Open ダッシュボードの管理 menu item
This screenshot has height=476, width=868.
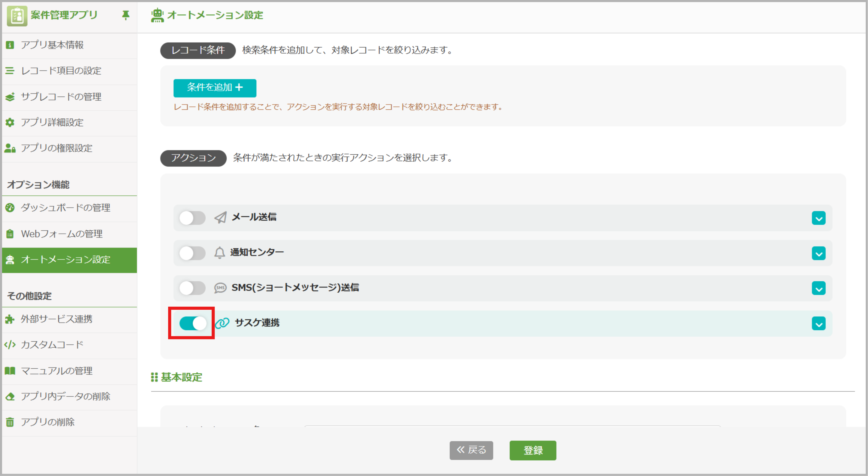(x=69, y=208)
